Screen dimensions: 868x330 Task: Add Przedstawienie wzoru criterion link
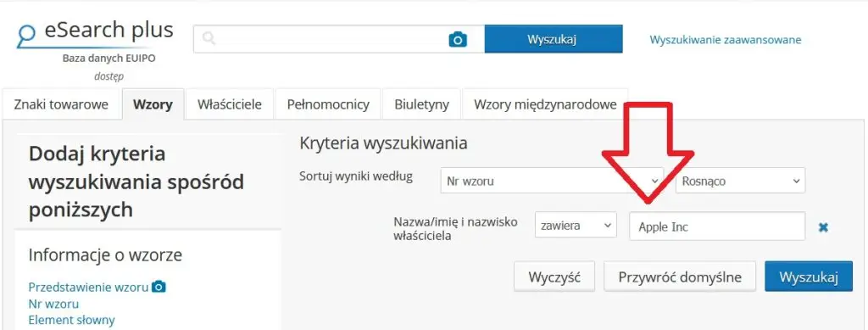(x=88, y=288)
